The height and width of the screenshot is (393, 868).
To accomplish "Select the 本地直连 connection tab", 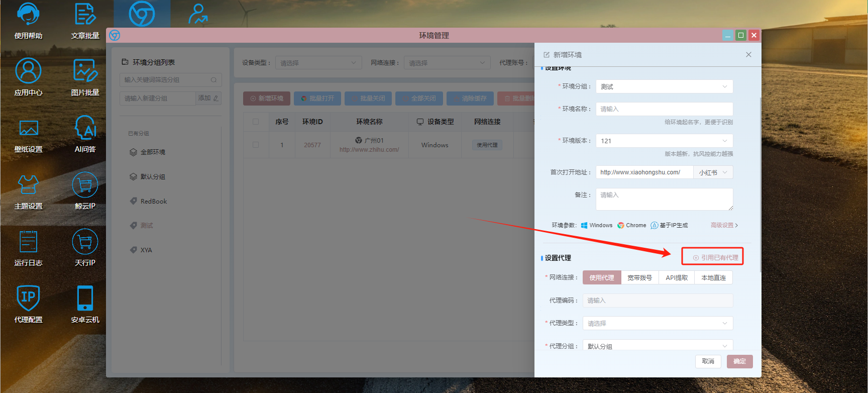I will tap(713, 277).
